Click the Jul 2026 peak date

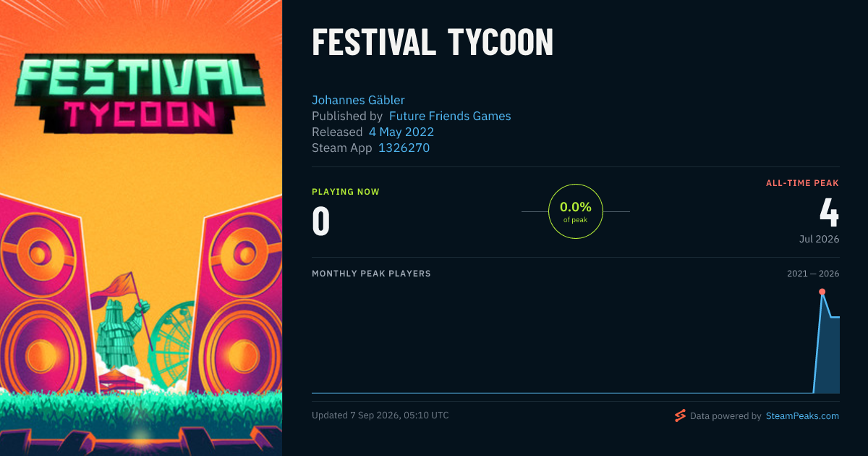(x=819, y=239)
